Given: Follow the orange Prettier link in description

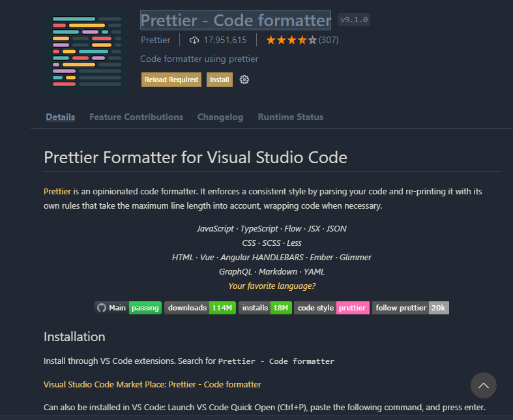Looking at the screenshot, I should pyautogui.click(x=57, y=191).
